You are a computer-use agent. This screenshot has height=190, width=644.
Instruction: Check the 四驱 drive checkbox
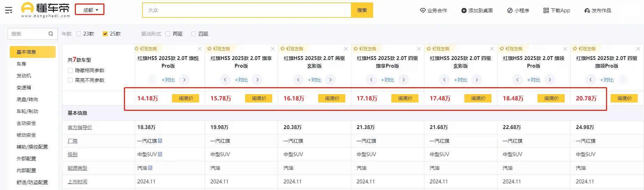click(x=194, y=34)
